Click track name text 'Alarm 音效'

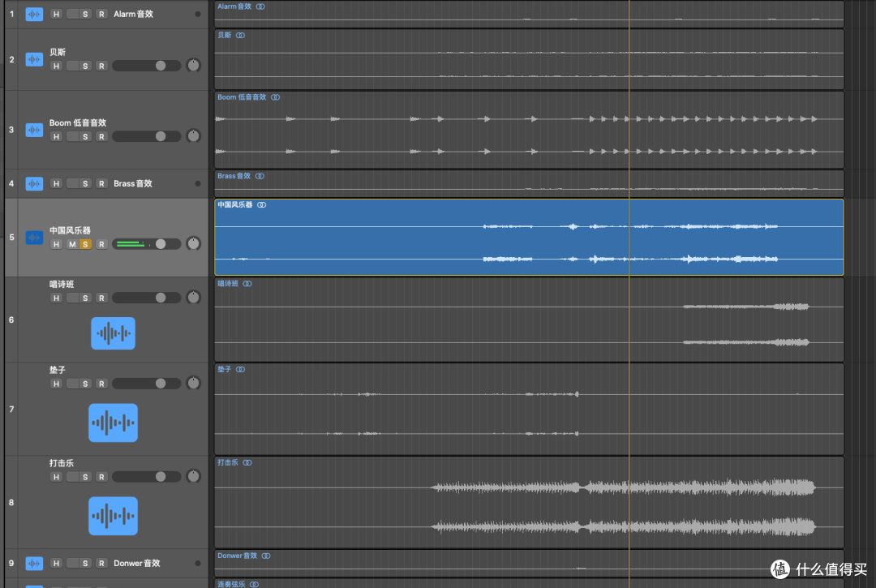coord(133,14)
